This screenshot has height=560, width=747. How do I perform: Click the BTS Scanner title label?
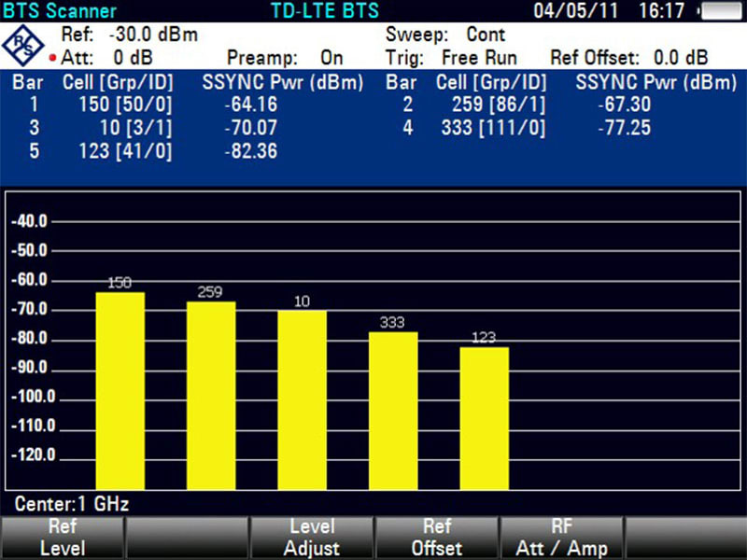pos(60,11)
